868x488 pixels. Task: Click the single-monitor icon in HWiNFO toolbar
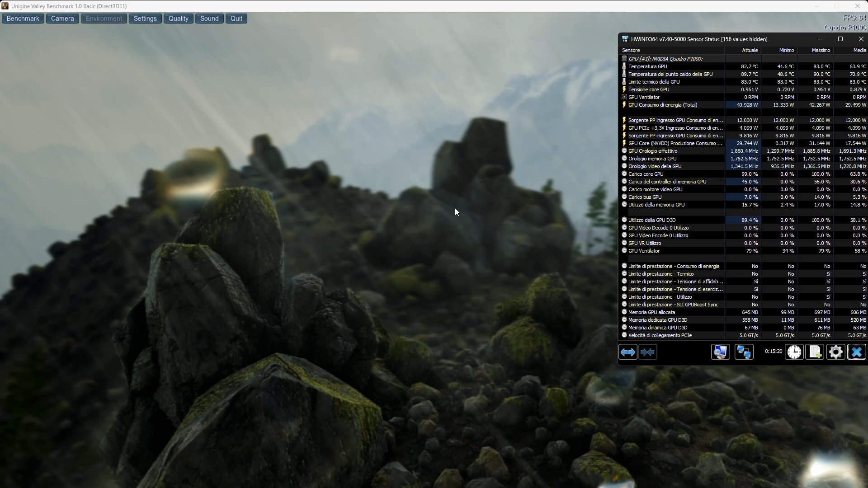tap(720, 352)
